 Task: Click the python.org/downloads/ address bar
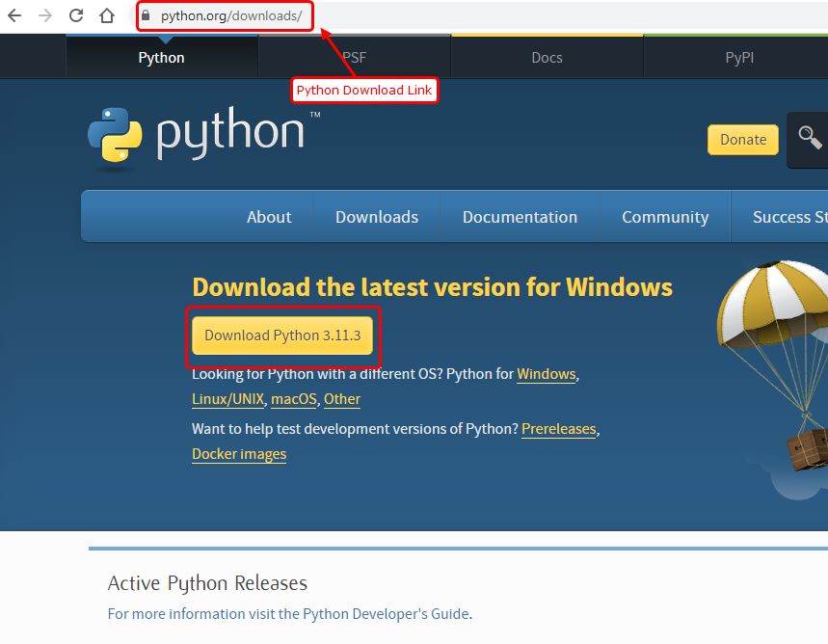231,15
